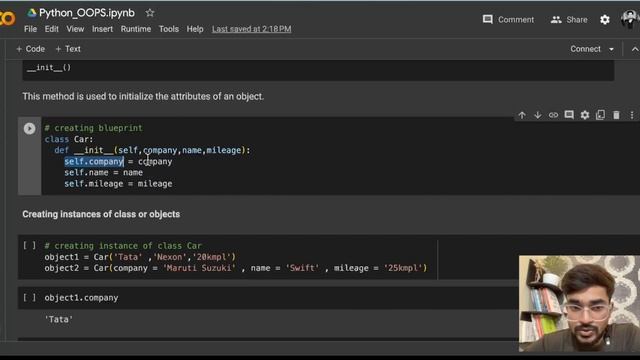This screenshot has height=360, width=640.
Task: Star the Python_OOPS.ipynb notebook
Action: 150,13
